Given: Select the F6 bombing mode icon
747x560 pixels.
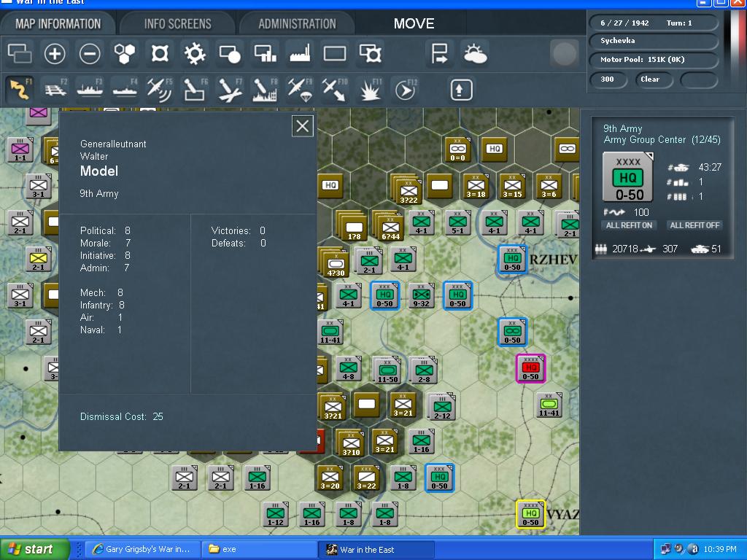Looking at the screenshot, I should pos(195,90).
